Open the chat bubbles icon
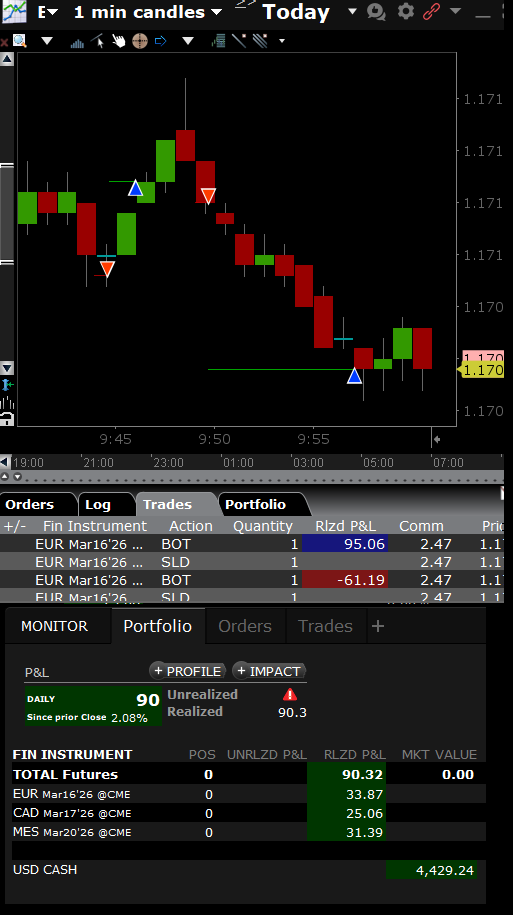 coord(376,11)
